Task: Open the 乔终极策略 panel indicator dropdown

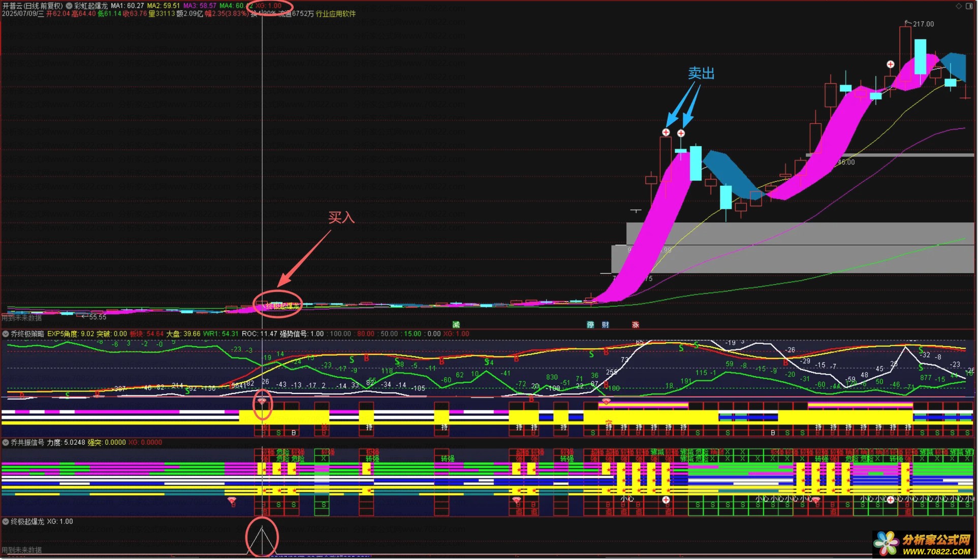Action: click(x=6, y=334)
